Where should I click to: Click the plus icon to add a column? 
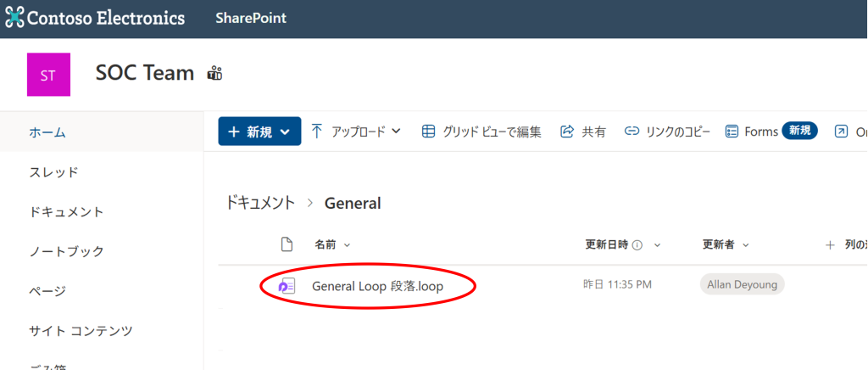click(x=830, y=245)
